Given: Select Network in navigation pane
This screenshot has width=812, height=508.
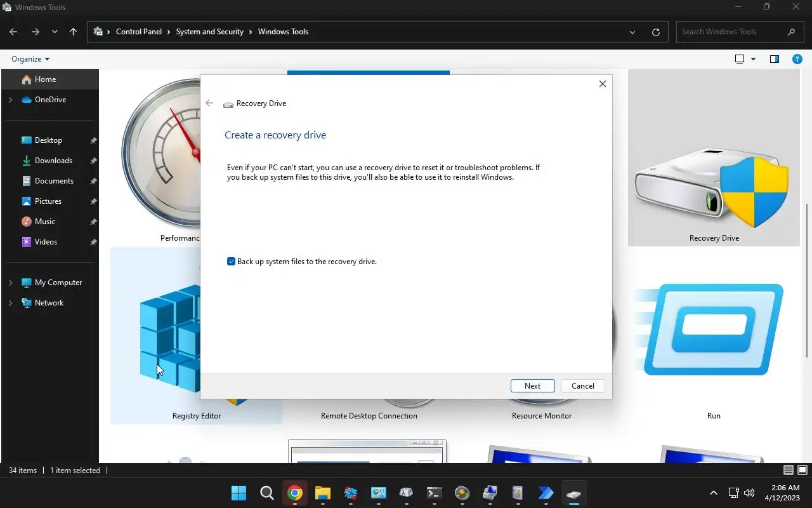Looking at the screenshot, I should [49, 303].
